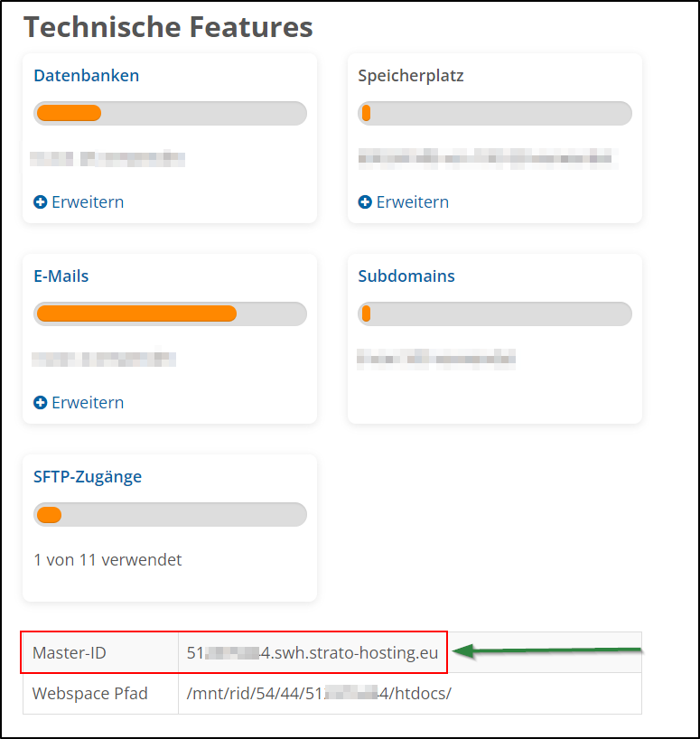Click the SFTP-Zugänge usage progress bar

pos(170,515)
